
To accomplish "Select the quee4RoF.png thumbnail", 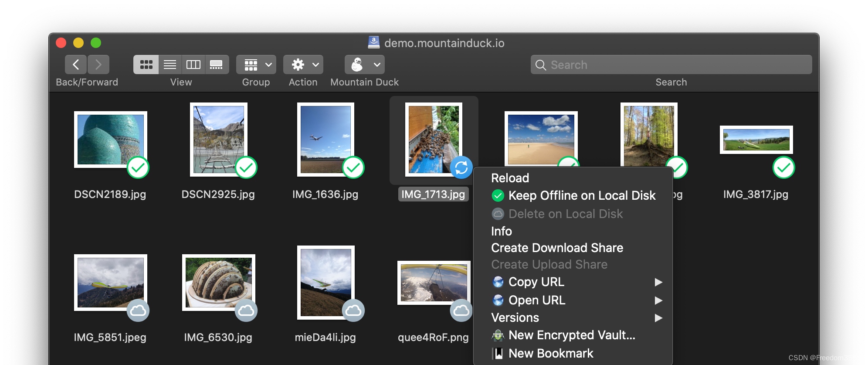I will [434, 283].
